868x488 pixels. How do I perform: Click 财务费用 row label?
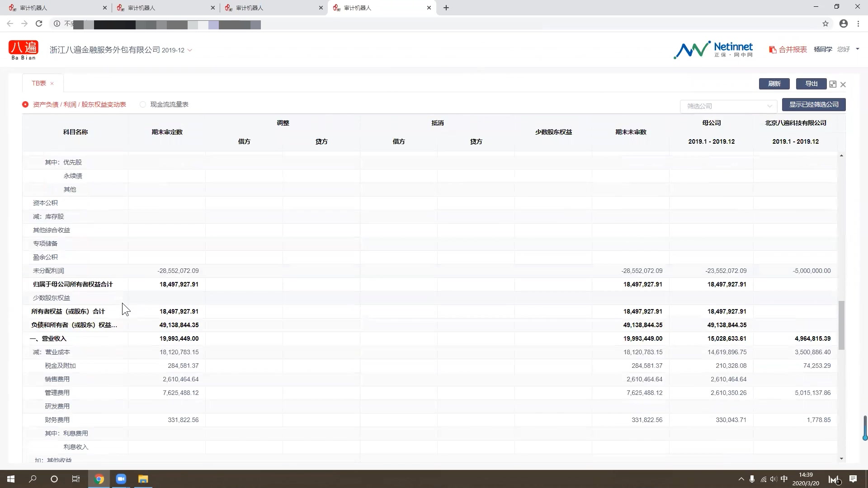(x=57, y=420)
